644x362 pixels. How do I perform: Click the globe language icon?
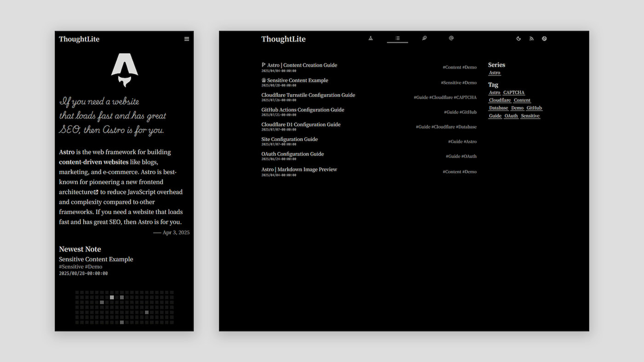point(544,39)
